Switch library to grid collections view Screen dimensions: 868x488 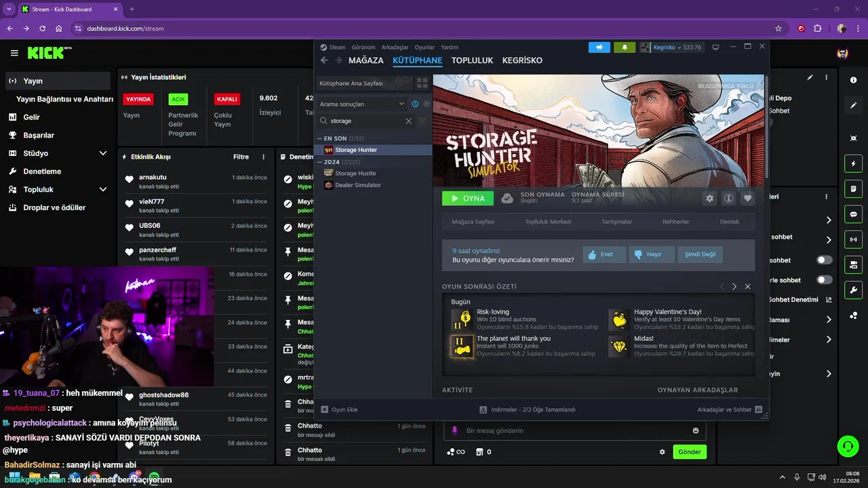pos(422,83)
